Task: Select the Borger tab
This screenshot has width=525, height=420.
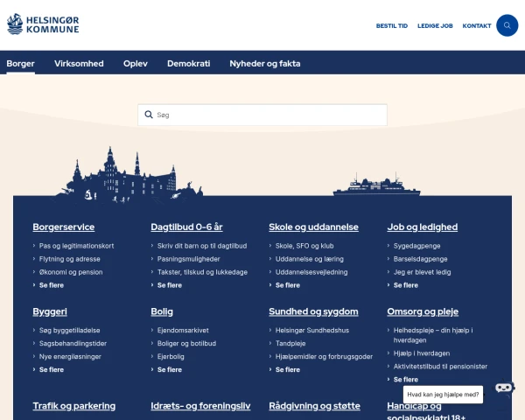Action: tap(20, 63)
